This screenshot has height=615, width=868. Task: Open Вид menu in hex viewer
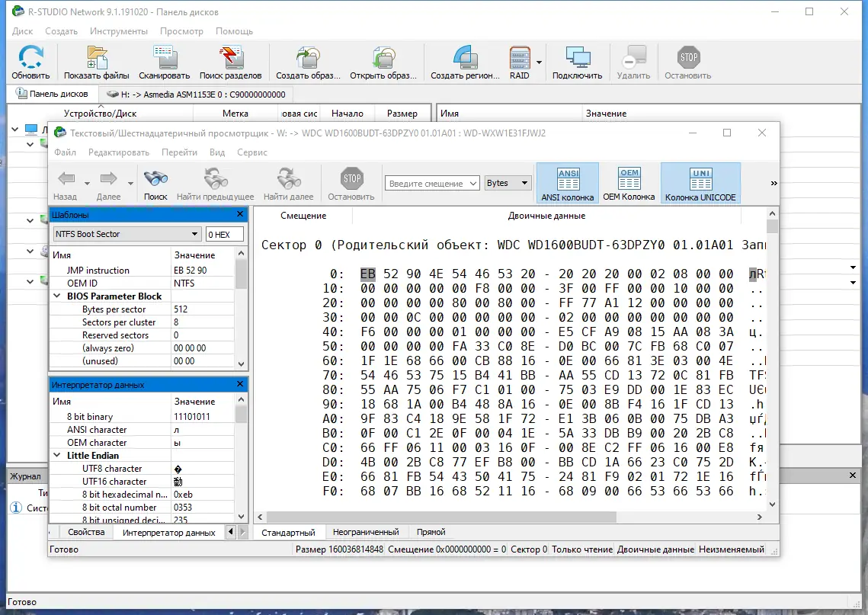(217, 152)
